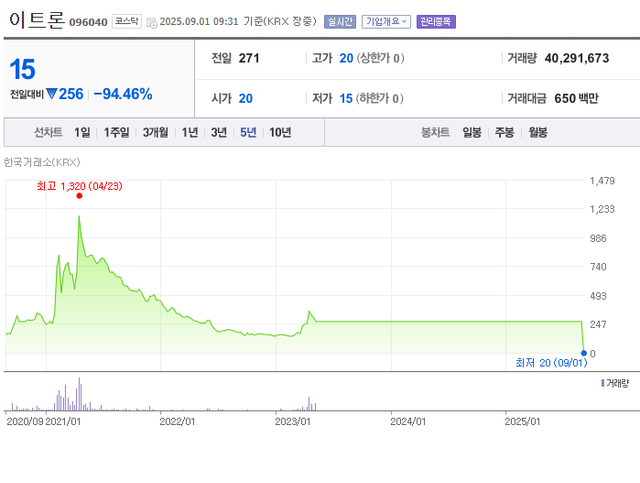Click the 거래량 volume legend marker
Screen dimensions: 640x483
click(602, 383)
